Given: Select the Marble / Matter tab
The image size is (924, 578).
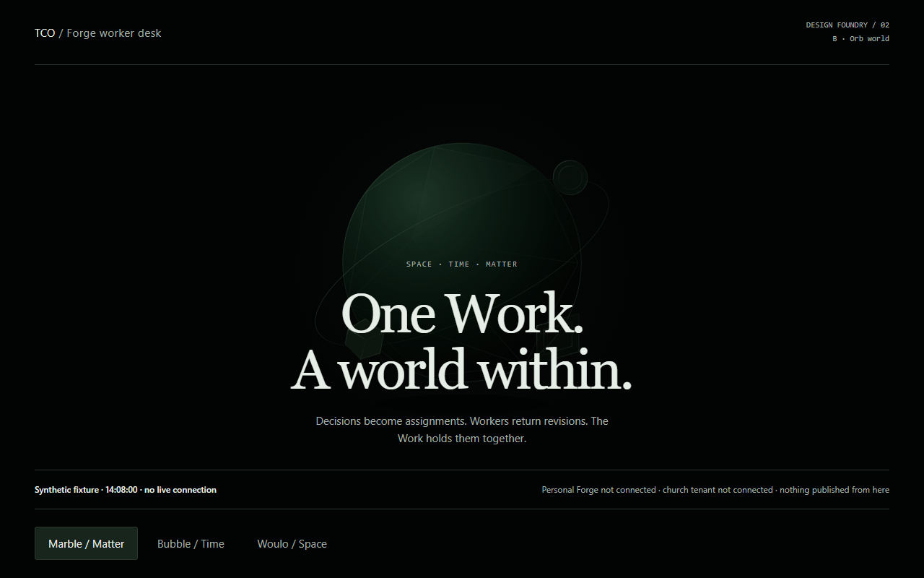Looking at the screenshot, I should (86, 543).
